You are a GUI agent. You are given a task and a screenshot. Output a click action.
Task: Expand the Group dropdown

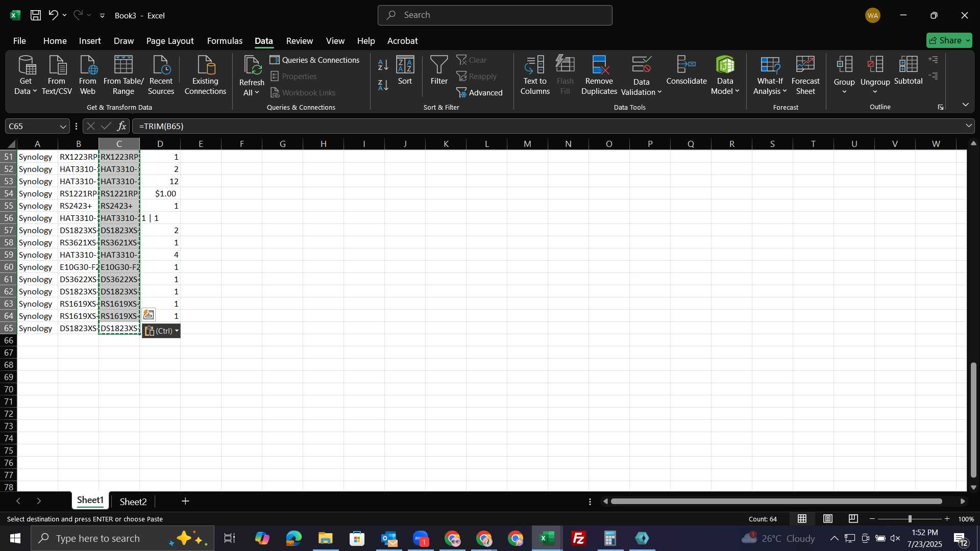coord(844,92)
